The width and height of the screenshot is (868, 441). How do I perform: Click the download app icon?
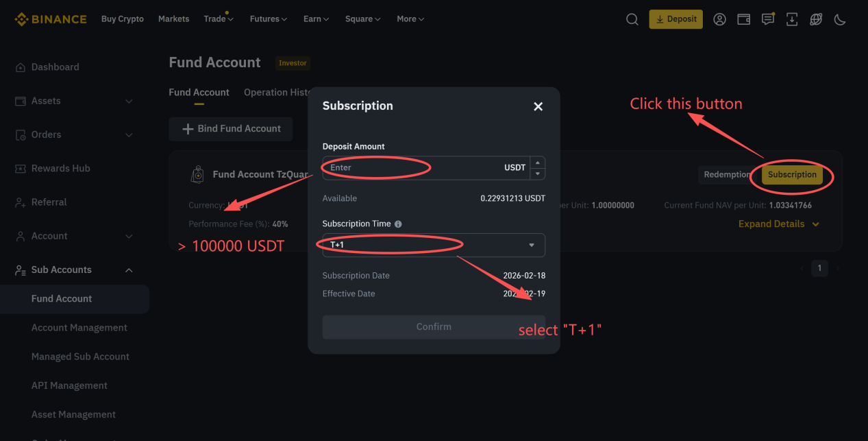(x=792, y=19)
